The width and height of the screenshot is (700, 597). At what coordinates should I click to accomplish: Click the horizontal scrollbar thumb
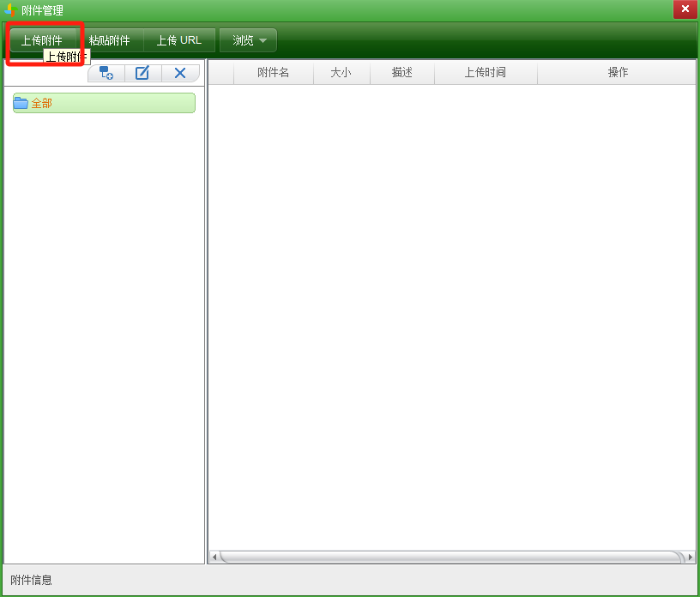450,557
